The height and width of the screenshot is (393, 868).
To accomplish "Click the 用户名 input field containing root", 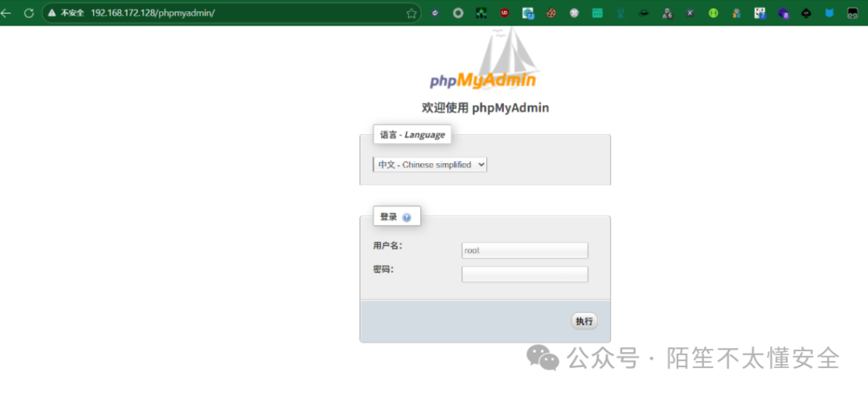I will pos(525,250).
